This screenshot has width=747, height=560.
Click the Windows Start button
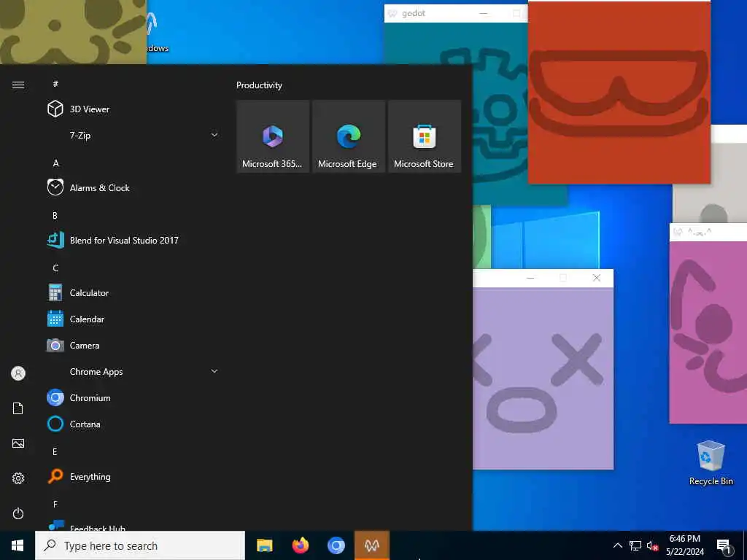pos(18,545)
